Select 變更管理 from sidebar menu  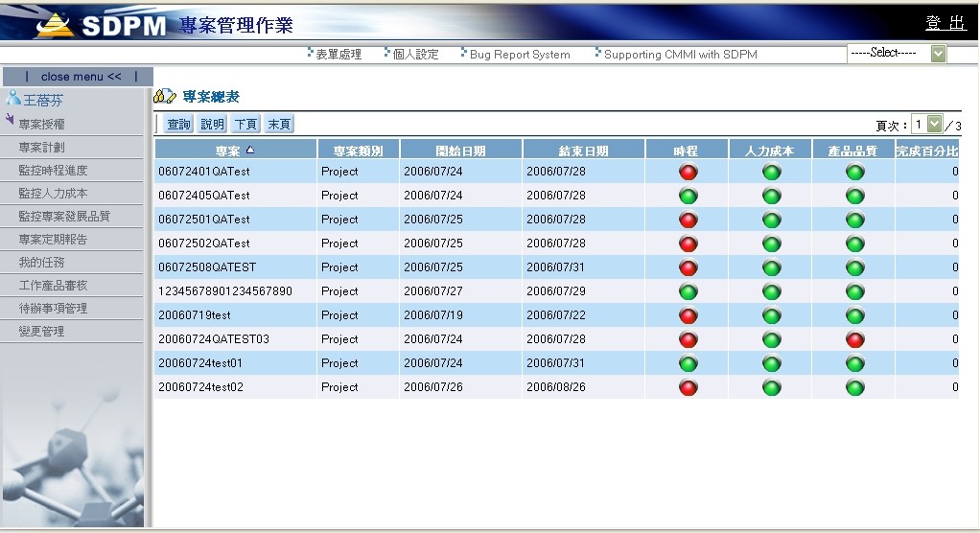42,332
